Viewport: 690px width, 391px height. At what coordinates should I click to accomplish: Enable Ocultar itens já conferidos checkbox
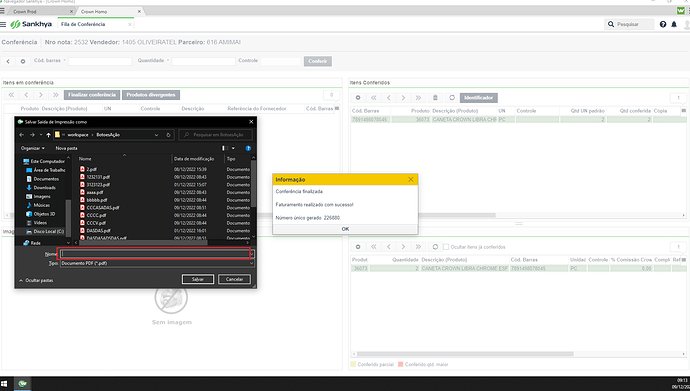pyautogui.click(x=446, y=247)
